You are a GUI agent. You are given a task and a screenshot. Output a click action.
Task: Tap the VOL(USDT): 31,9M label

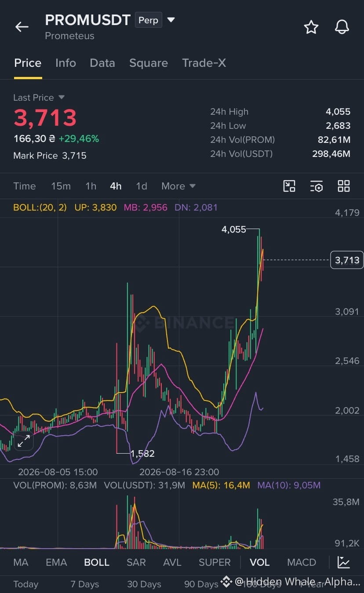click(145, 485)
